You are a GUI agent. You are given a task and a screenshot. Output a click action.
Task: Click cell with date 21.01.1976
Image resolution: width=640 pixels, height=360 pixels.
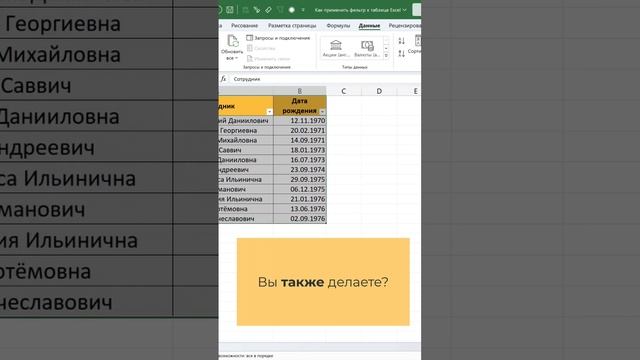click(300, 199)
